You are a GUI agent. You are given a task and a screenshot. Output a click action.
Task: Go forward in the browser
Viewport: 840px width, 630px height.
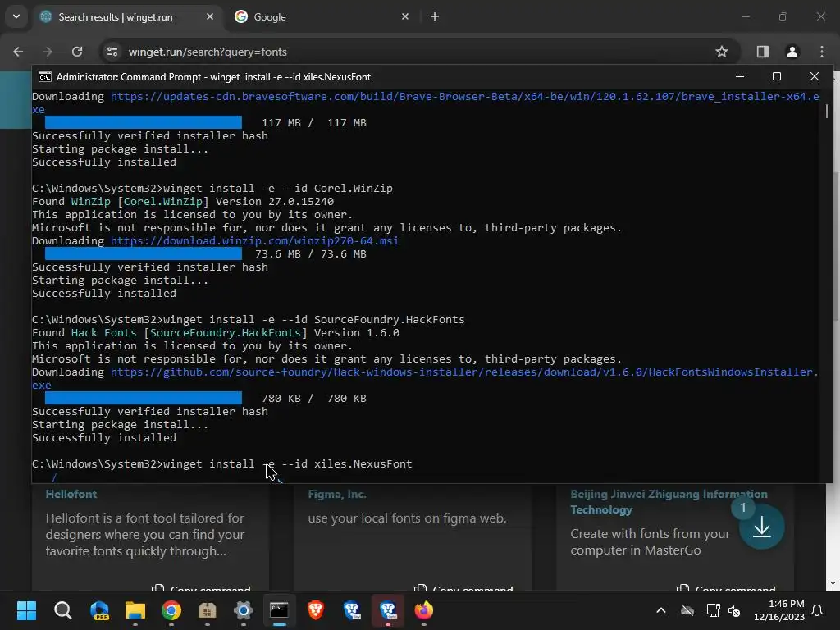pos(47,52)
